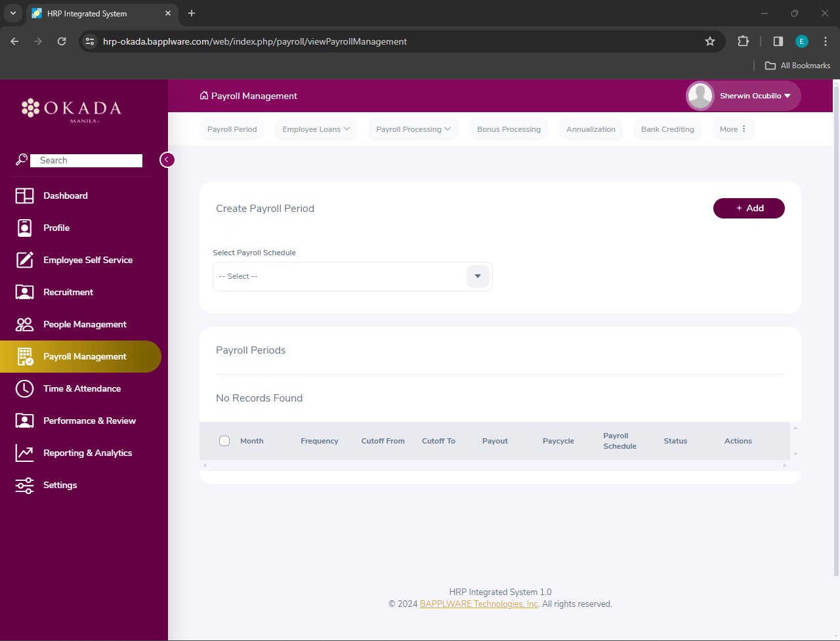Switch to the Bonus Processing tab
This screenshot has height=641, width=840.
pos(509,129)
